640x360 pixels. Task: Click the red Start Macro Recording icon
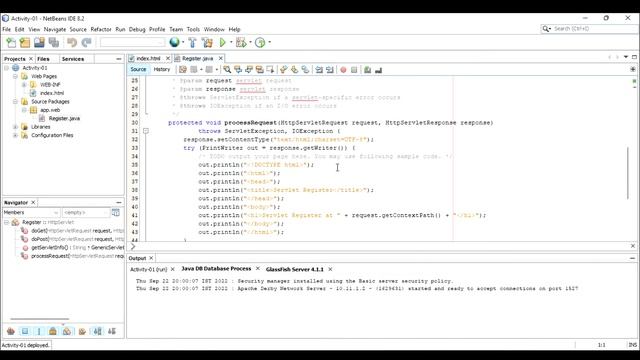[343, 70]
